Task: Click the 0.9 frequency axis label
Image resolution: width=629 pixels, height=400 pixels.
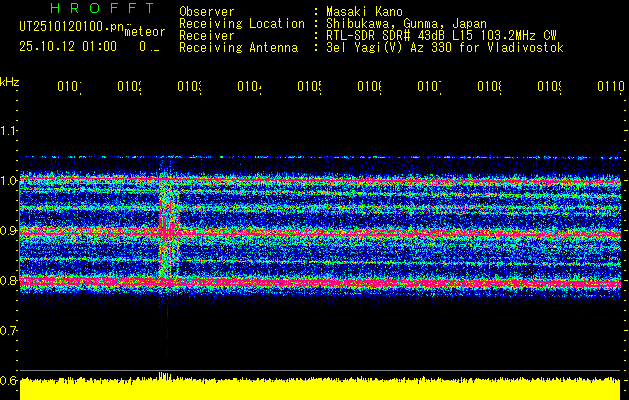Action: tap(10, 231)
